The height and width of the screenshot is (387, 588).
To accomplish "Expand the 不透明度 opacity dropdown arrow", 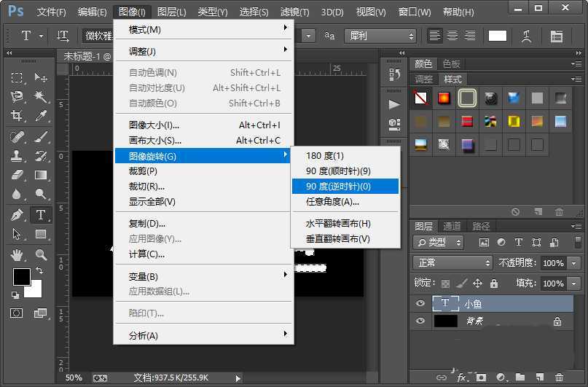I will [x=574, y=262].
